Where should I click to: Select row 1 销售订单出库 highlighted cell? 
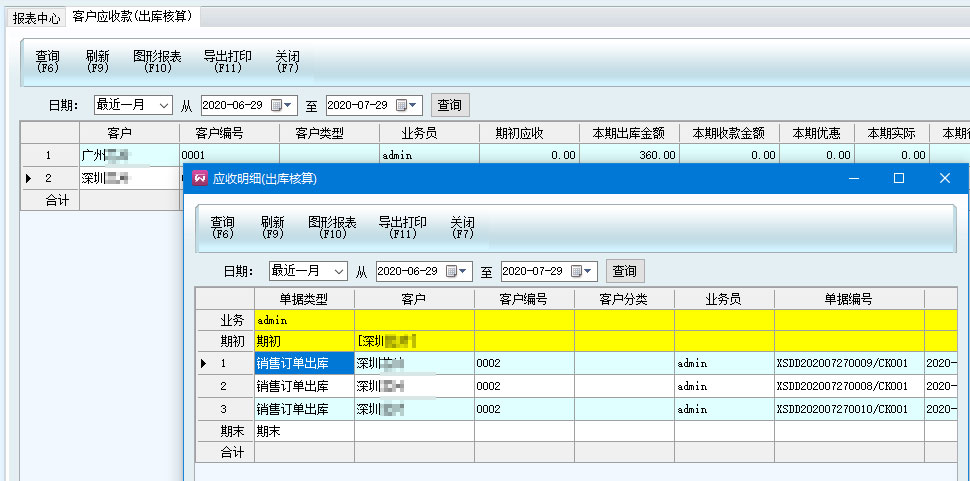304,364
